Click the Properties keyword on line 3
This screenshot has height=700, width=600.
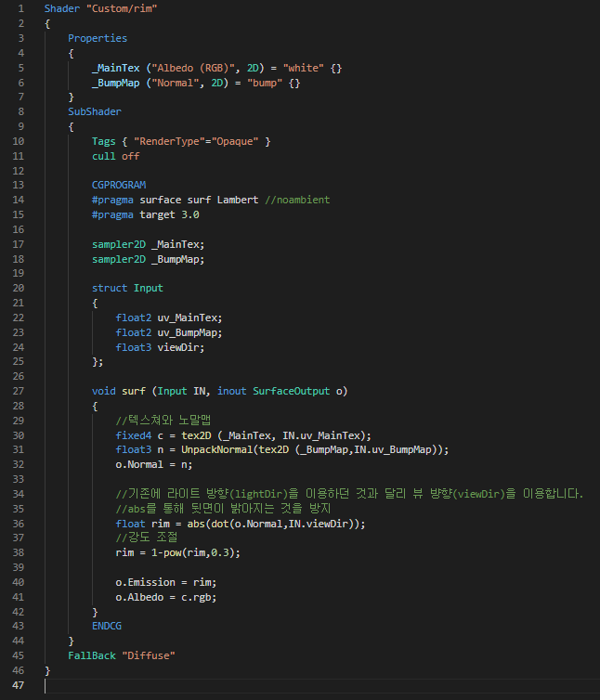tap(98, 38)
